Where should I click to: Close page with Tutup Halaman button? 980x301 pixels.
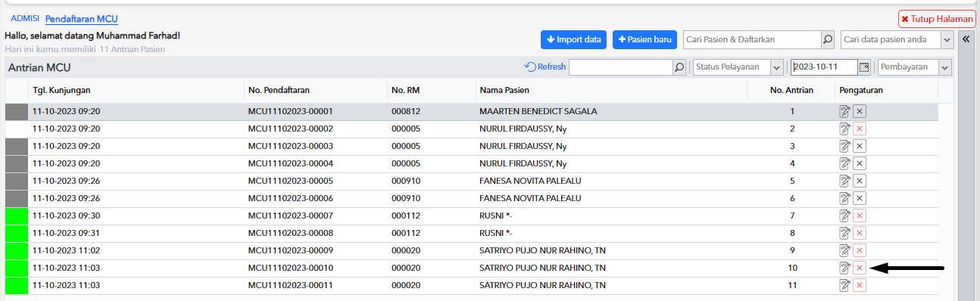point(937,19)
